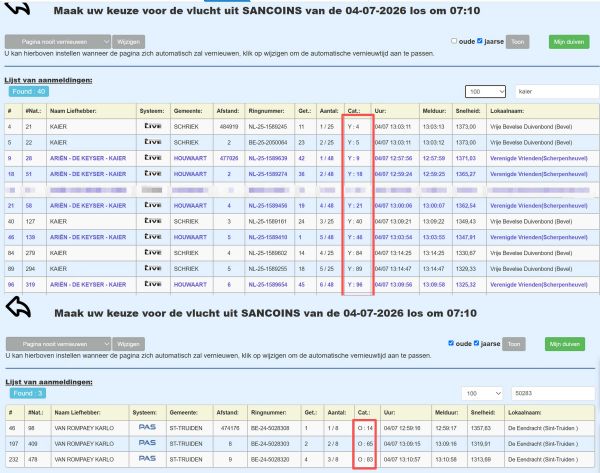Click the search field containing 50283
600x473 pixels.
(x=553, y=393)
